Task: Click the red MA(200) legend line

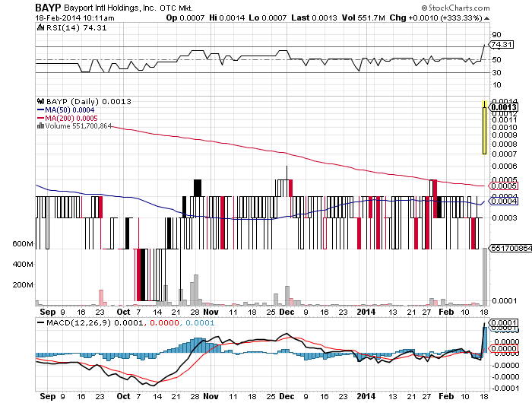Action: tap(40, 118)
